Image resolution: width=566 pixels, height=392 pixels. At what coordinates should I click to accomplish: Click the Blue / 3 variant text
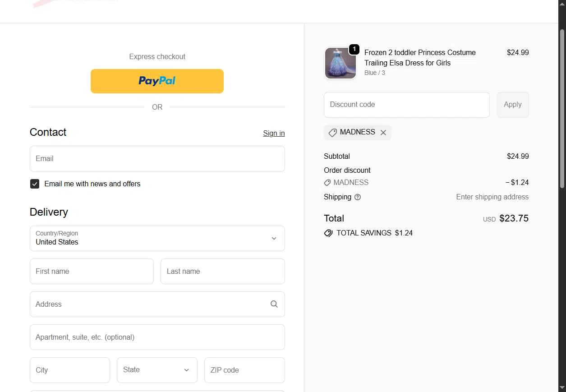[375, 73]
